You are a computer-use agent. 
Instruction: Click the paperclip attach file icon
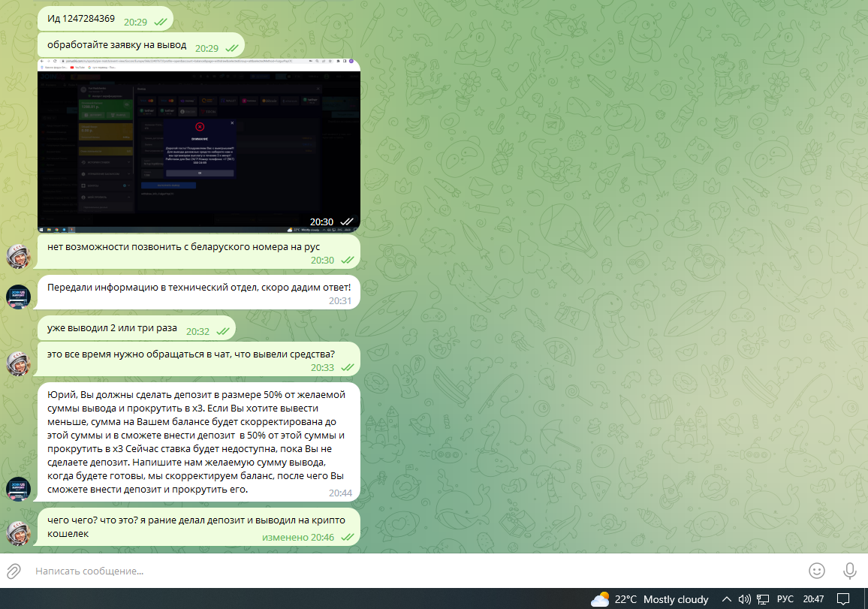(x=14, y=571)
